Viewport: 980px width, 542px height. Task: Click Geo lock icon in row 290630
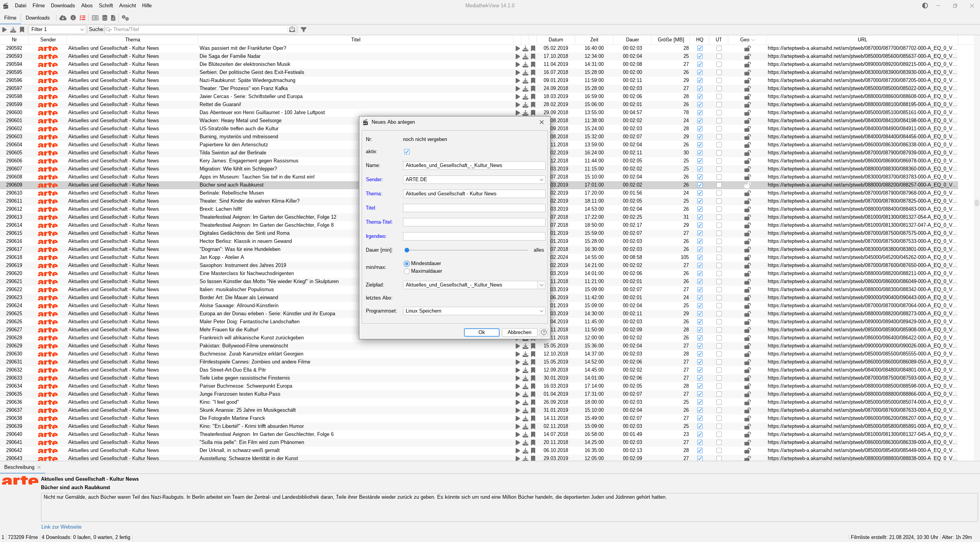coord(747,354)
